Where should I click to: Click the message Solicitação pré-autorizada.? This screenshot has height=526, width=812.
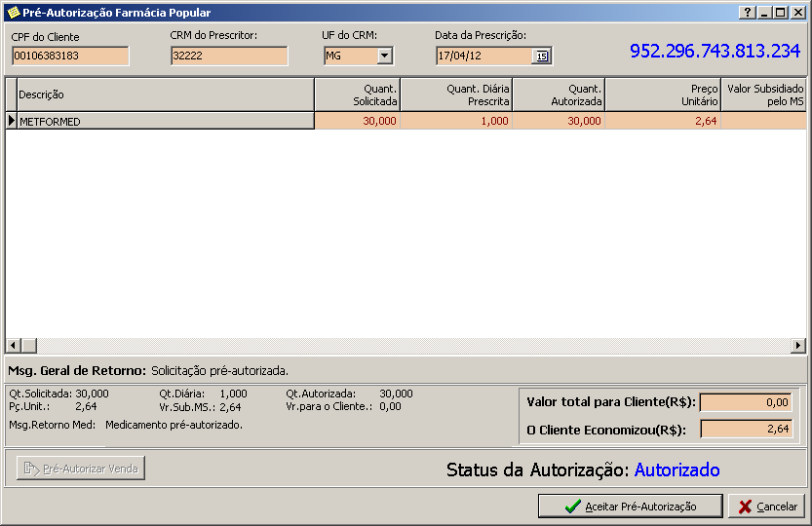click(219, 371)
